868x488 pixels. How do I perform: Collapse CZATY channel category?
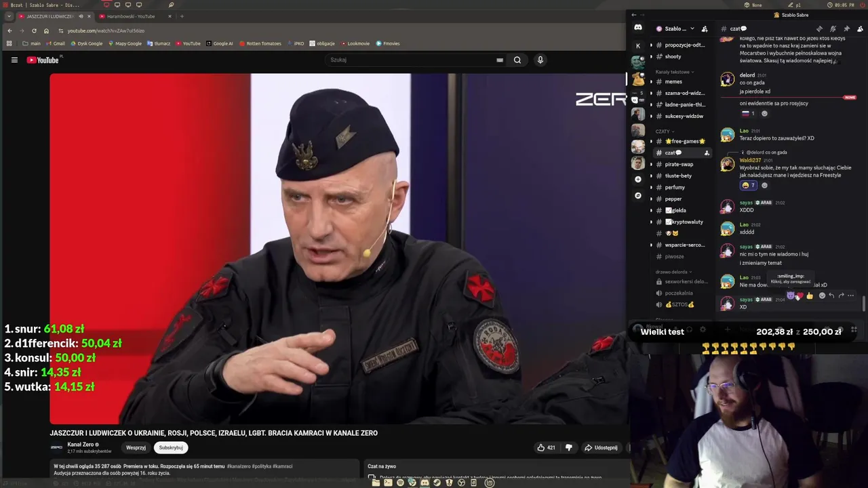[665, 131]
